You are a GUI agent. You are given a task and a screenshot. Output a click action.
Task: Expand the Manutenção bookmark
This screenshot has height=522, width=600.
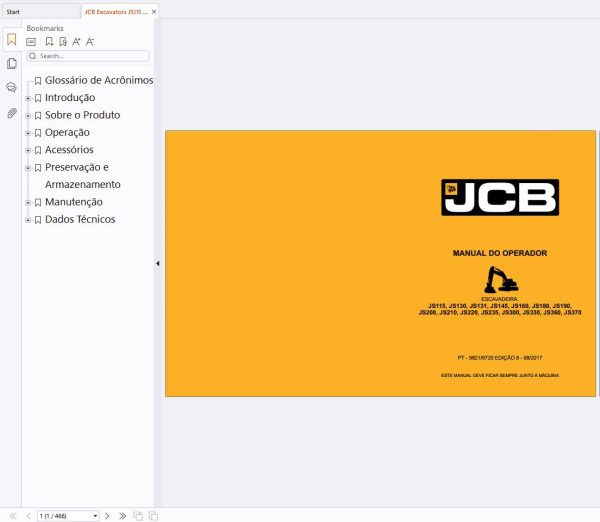coord(28,202)
